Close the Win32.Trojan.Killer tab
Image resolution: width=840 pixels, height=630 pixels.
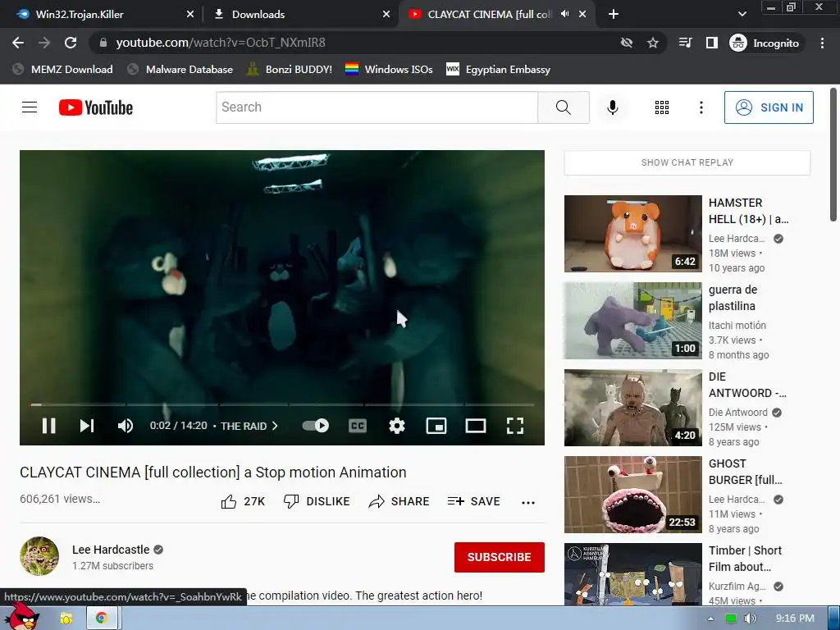[x=190, y=15]
